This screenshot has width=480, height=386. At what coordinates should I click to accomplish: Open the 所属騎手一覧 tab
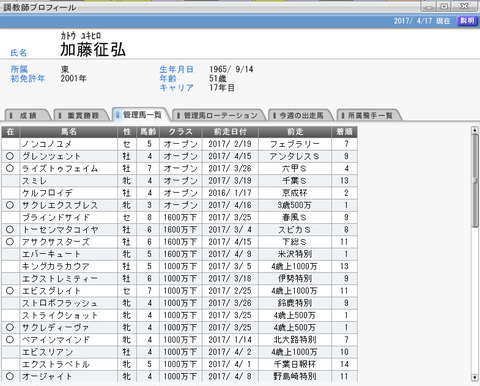(x=370, y=115)
